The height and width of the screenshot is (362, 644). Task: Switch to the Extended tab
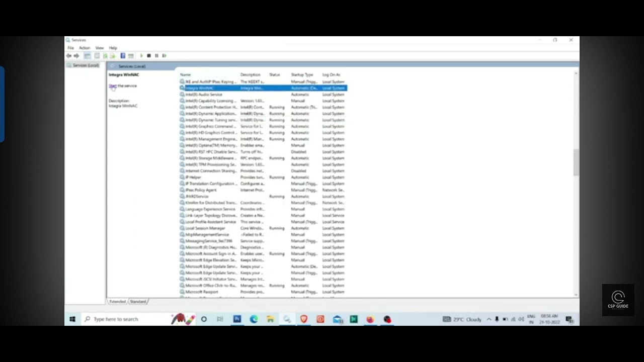click(x=117, y=302)
